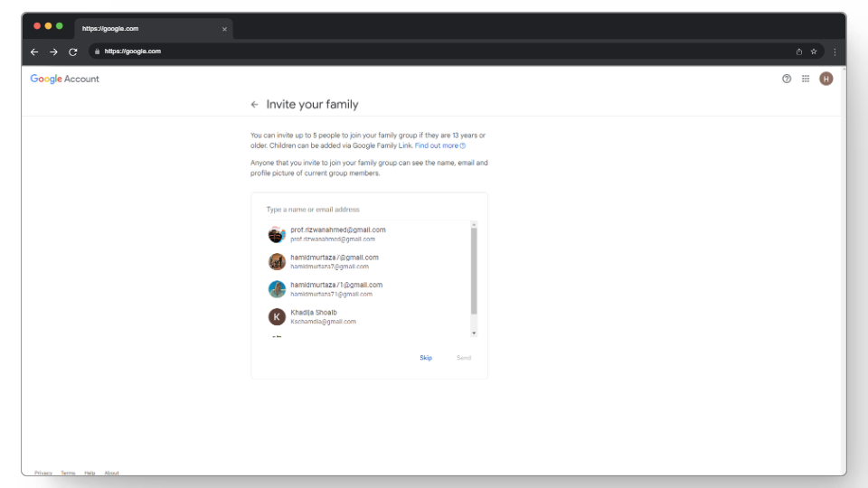Screen dimensions: 868x488
Task: Open the Find out more link
Action: click(440, 145)
